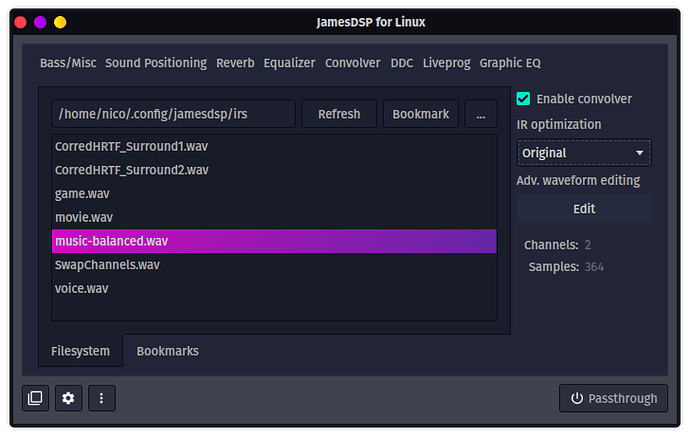This screenshot has width=690, height=437.
Task: Select CorredHRTF_Surround2.wav in the list
Action: coord(274,170)
